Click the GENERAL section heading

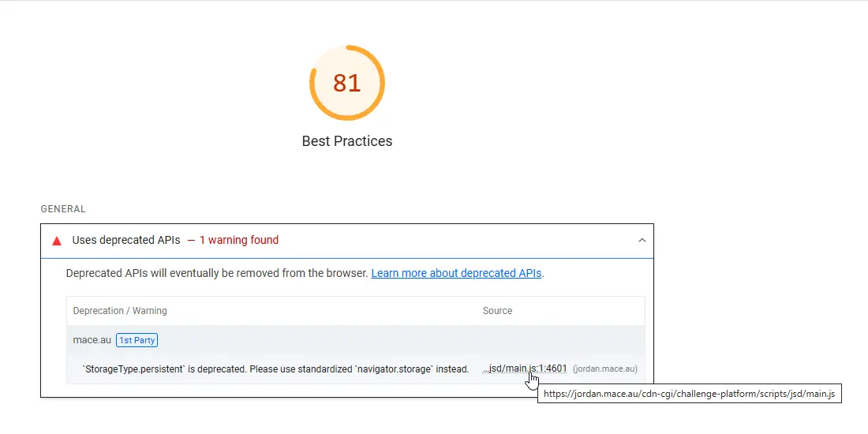tap(63, 209)
